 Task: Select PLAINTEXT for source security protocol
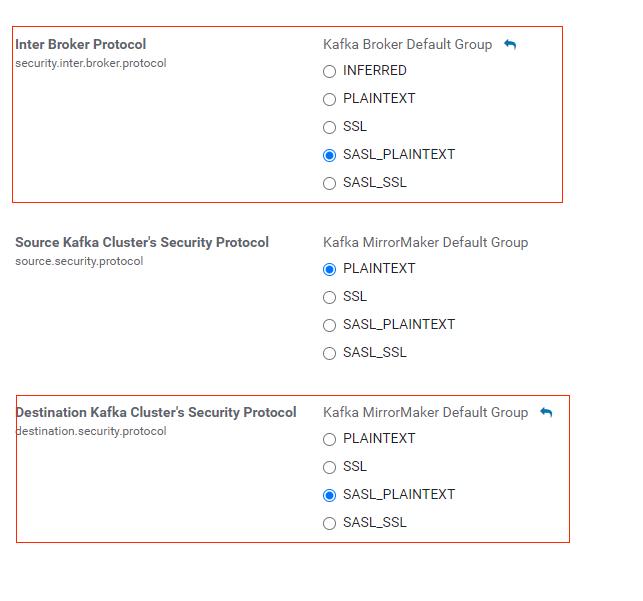(x=329, y=269)
